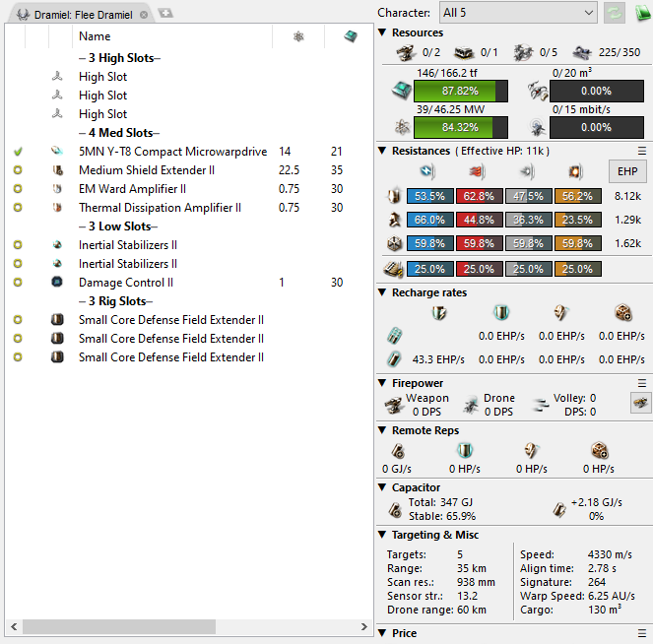
Task: Click the hull row icon in Resistances
Action: pyautogui.click(x=394, y=243)
